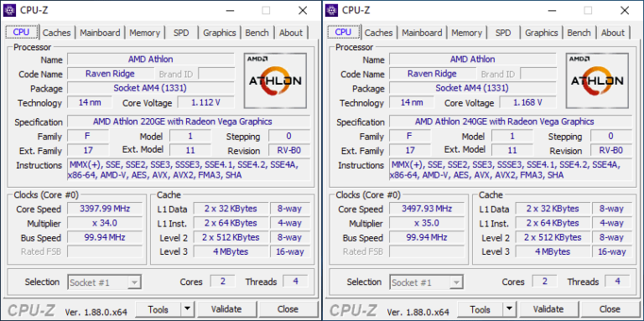Expand Tools dropdown arrow in left window
Viewport: 644px width, 321px height.
(188, 308)
